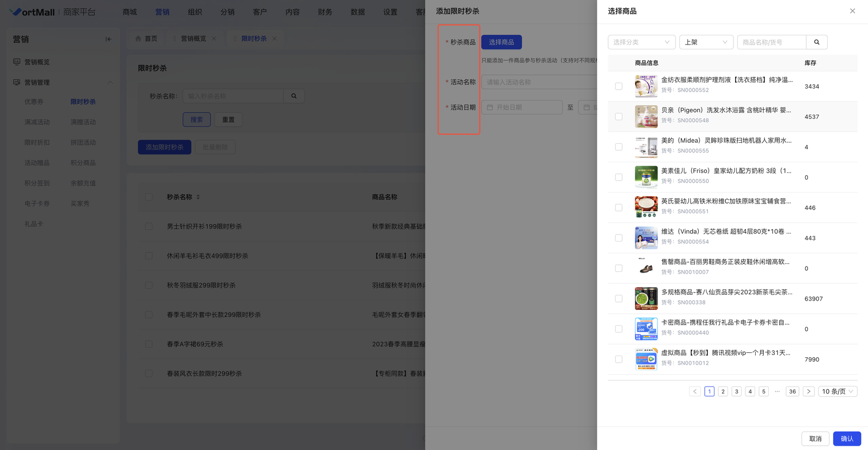868x450 pixels.
Task: Select the 美的 (Midea) 扫地机器人 checkbox
Action: [618, 147]
